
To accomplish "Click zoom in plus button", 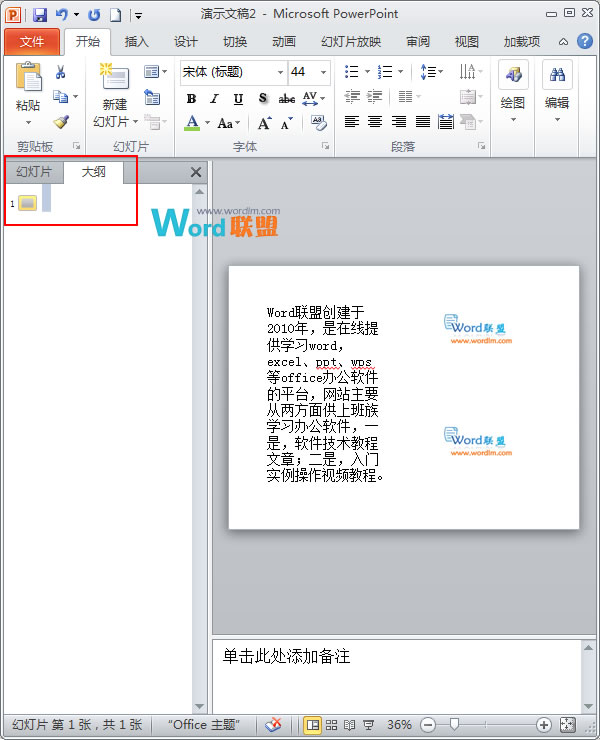I will pos(543,724).
